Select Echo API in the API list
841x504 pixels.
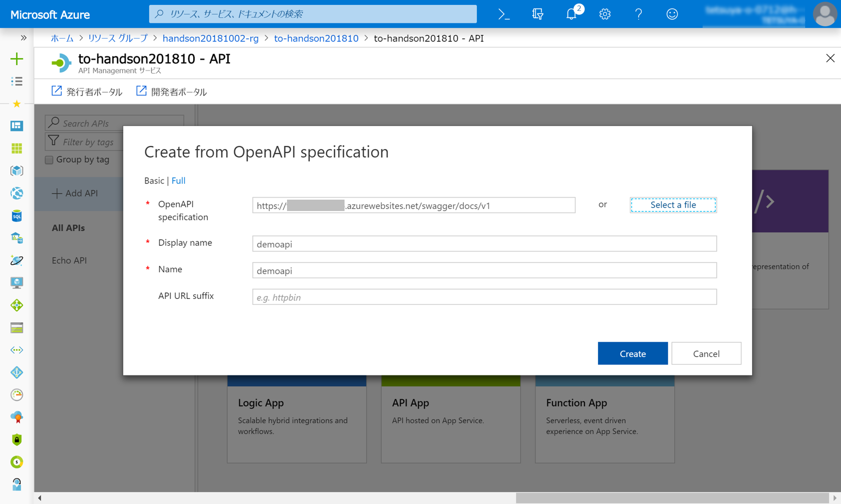coord(69,260)
